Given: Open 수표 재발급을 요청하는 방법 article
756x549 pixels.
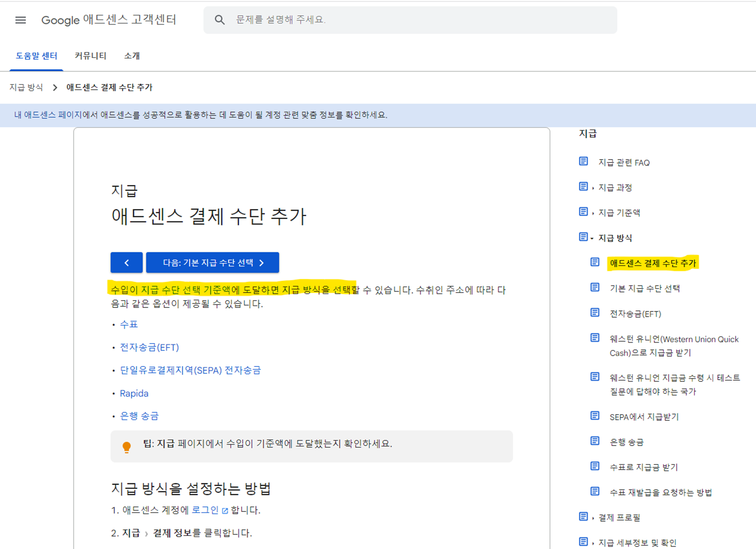Looking at the screenshot, I should (x=661, y=492).
